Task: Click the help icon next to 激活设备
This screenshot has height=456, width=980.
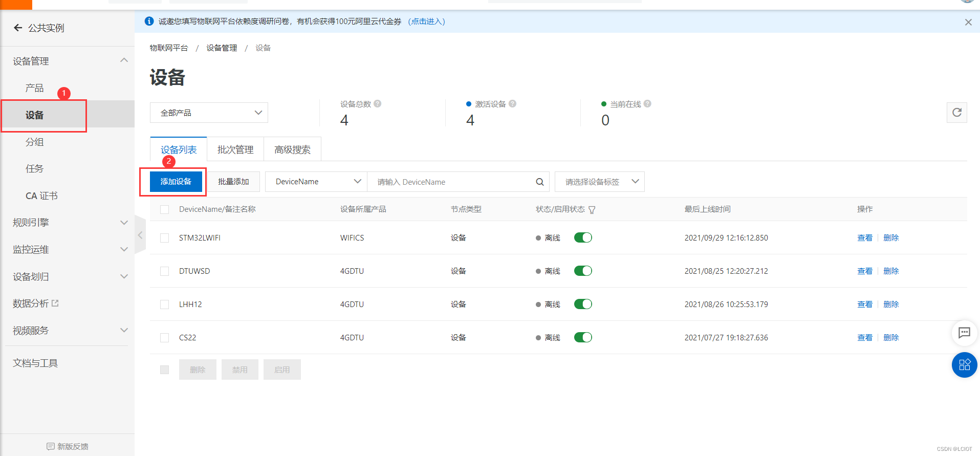Action: [512, 103]
